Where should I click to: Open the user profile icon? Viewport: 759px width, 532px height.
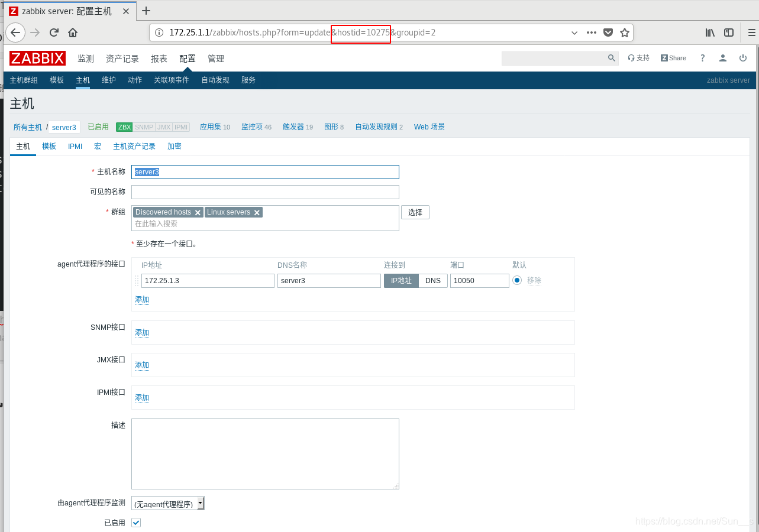(x=723, y=58)
